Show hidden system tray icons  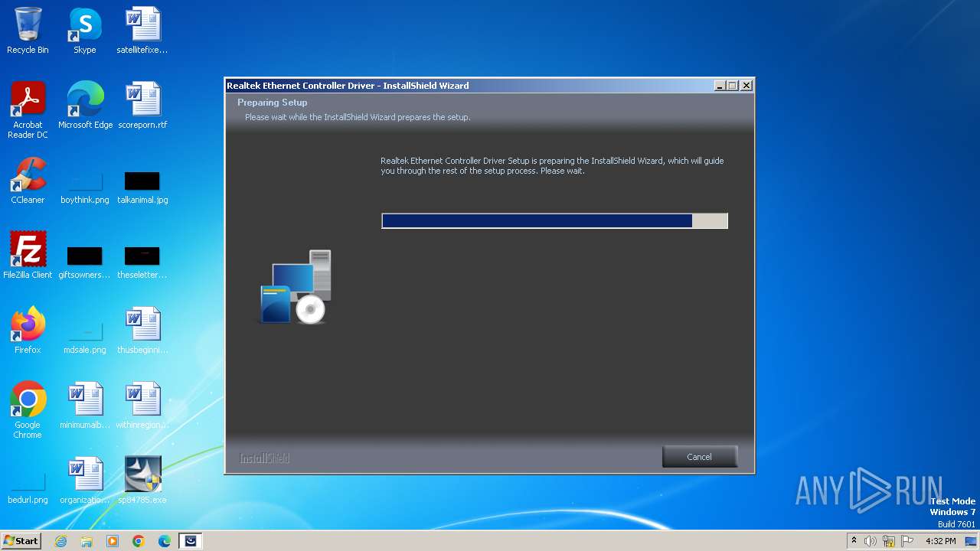pos(854,541)
